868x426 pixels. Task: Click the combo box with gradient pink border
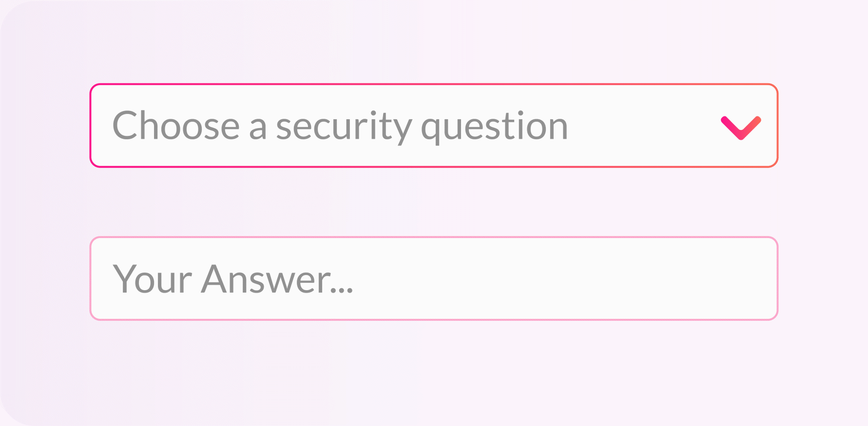pyautogui.click(x=434, y=126)
